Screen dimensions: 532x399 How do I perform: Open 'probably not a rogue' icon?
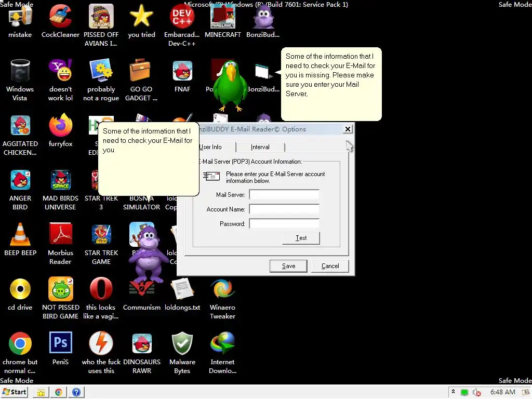tap(101, 71)
